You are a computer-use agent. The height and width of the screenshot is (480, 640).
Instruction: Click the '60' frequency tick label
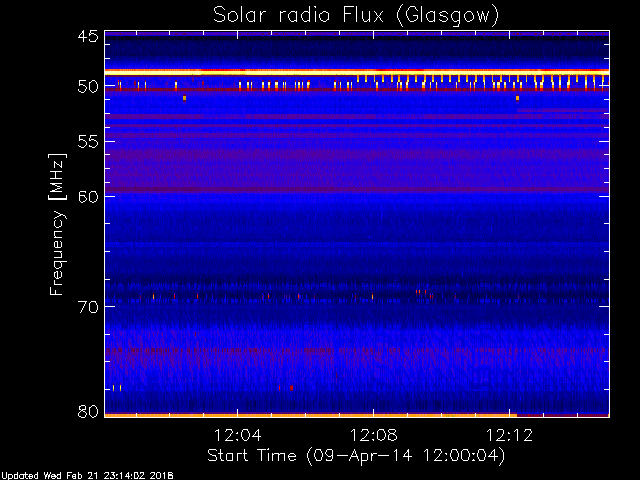[x=88, y=197]
